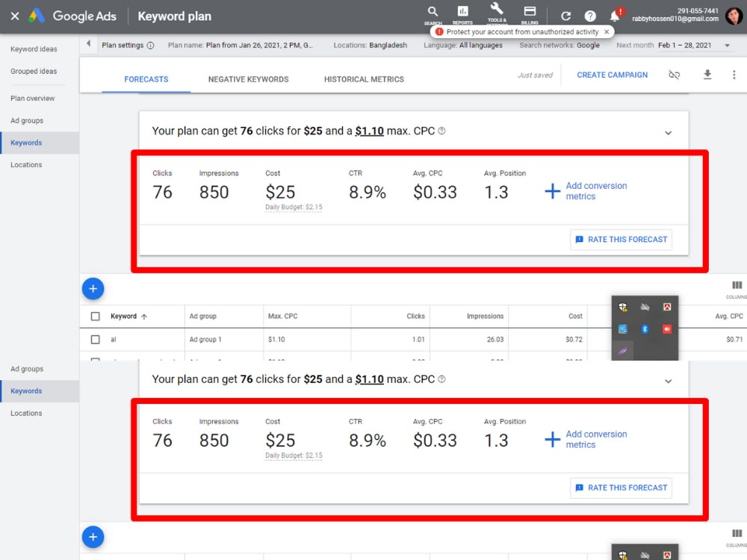
Task: Open Keyword ideas in the sidebar
Action: pyautogui.click(x=34, y=49)
